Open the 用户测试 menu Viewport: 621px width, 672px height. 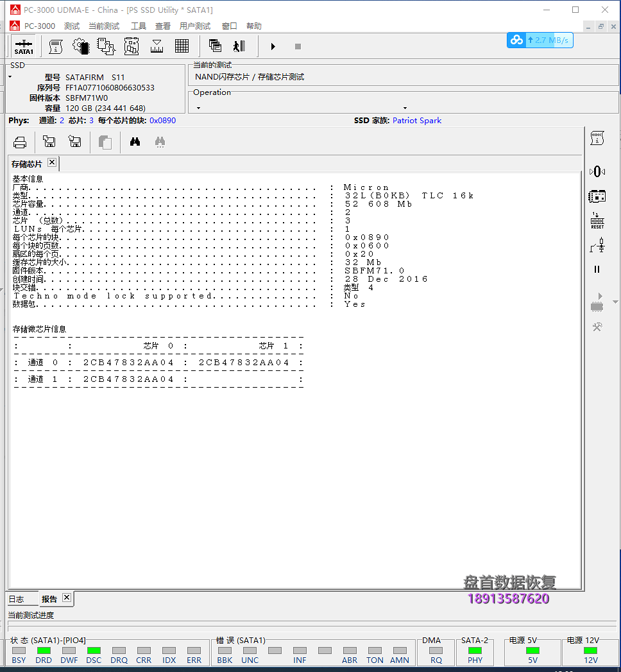(195, 26)
